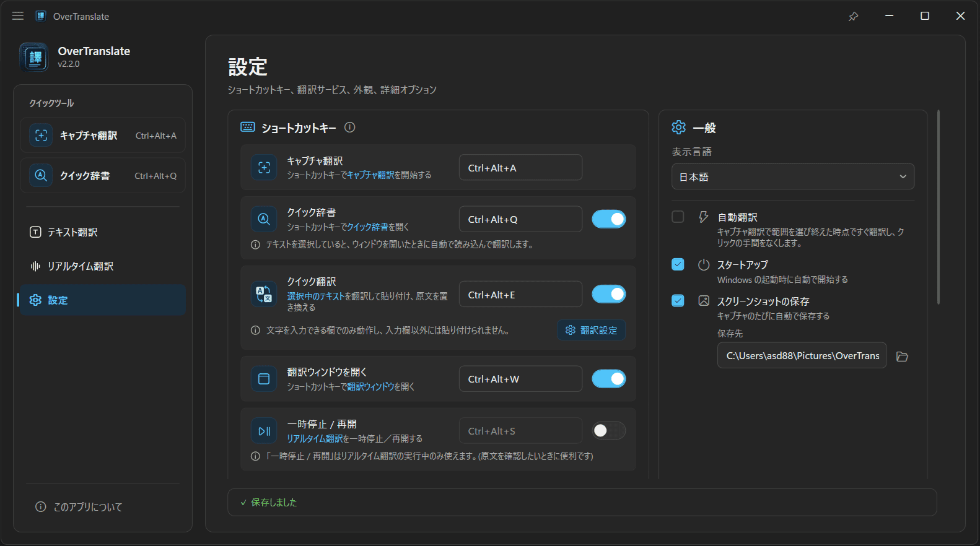The image size is (980, 546).
Task: Click the play/pause icon in the 一時停止 / 再開 row
Action: click(264, 431)
